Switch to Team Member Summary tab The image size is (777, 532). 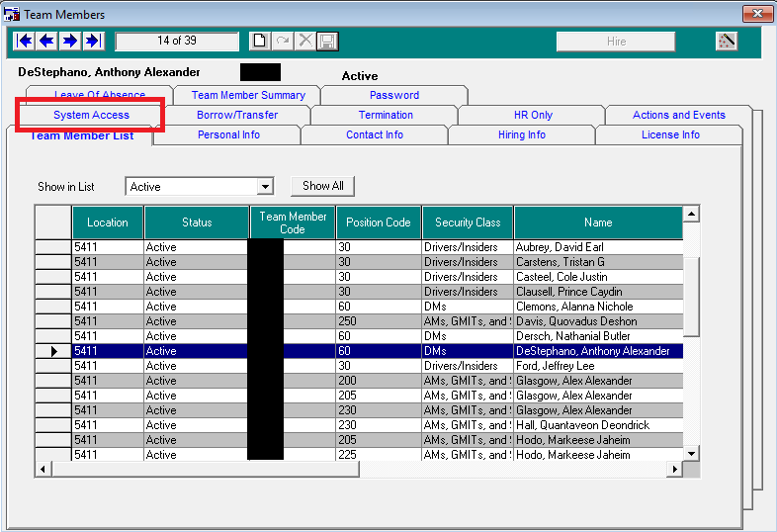pyautogui.click(x=248, y=95)
